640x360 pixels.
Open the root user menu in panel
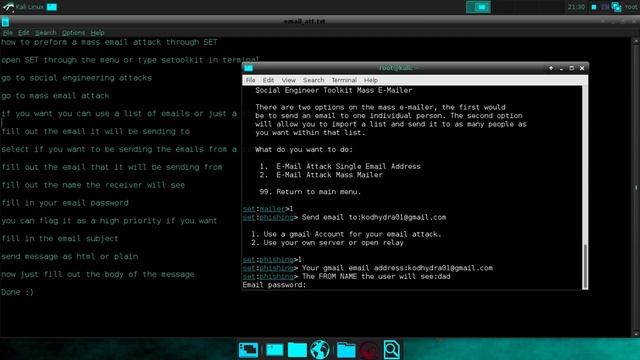pos(631,7)
